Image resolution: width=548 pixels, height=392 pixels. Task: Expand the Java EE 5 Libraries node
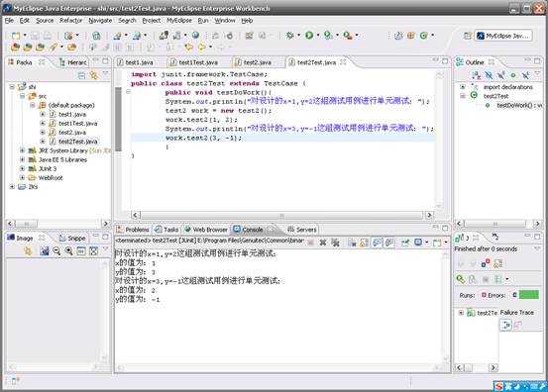[23, 159]
